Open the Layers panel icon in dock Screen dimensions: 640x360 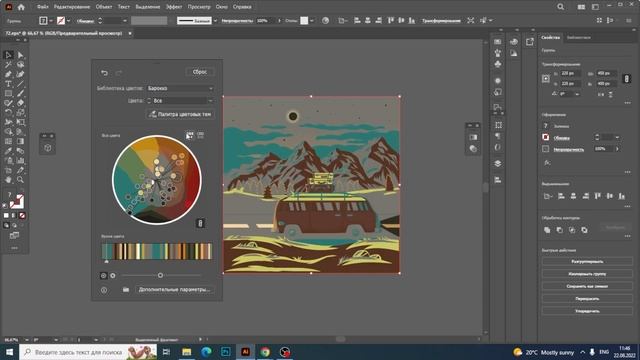click(x=498, y=163)
